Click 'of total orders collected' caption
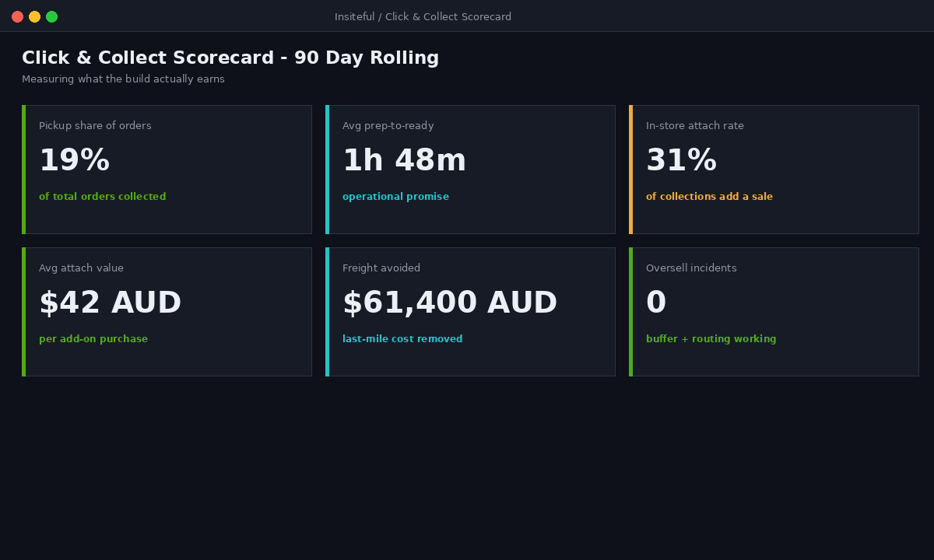The height and width of the screenshot is (560, 934). 102,197
